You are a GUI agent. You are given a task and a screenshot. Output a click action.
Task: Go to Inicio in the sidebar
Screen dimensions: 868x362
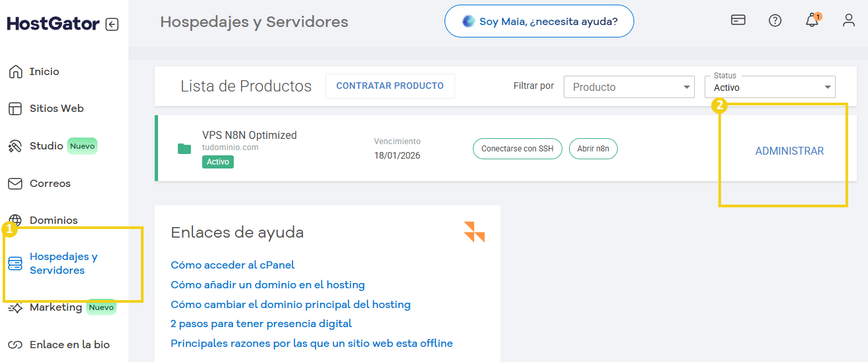tap(44, 72)
